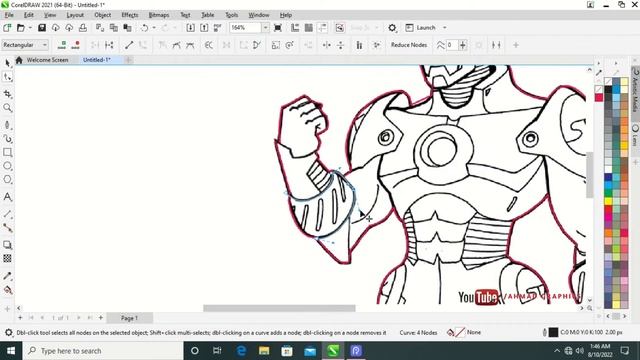Toggle Select all nodes button
Screen dimensions: 640x360
click(x=376, y=45)
